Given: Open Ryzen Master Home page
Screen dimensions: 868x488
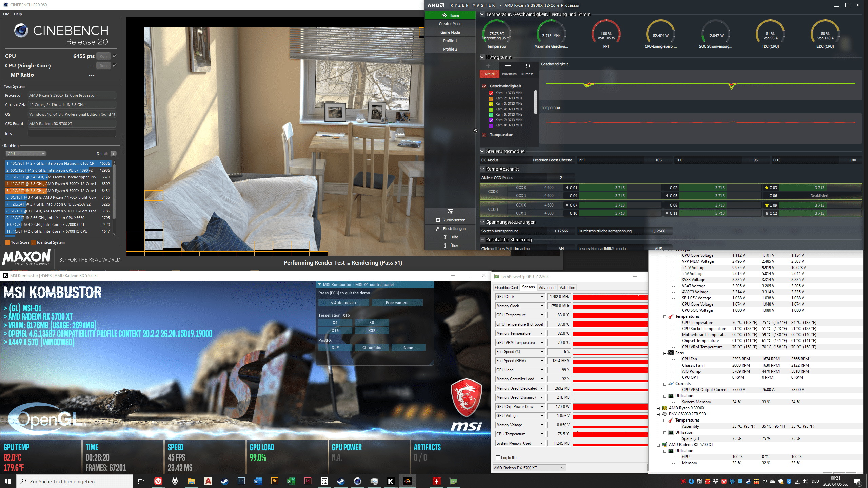Looking at the screenshot, I should (450, 15).
